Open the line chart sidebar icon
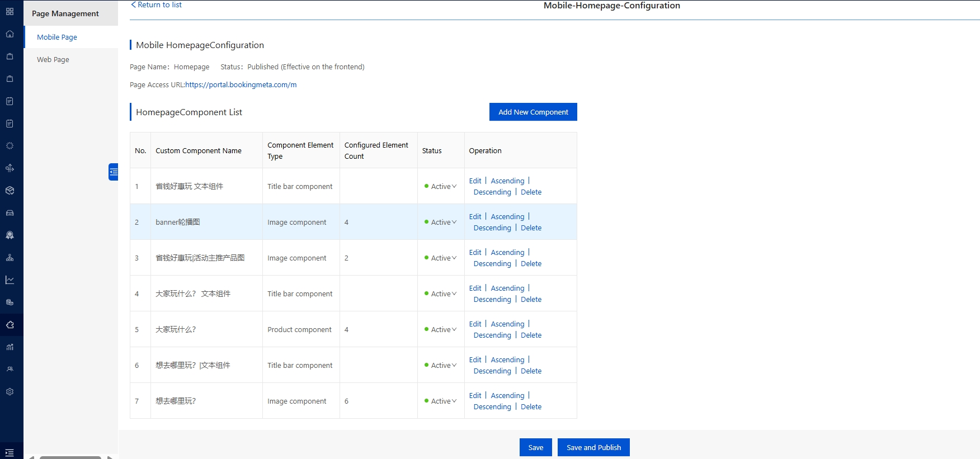 (x=10, y=280)
